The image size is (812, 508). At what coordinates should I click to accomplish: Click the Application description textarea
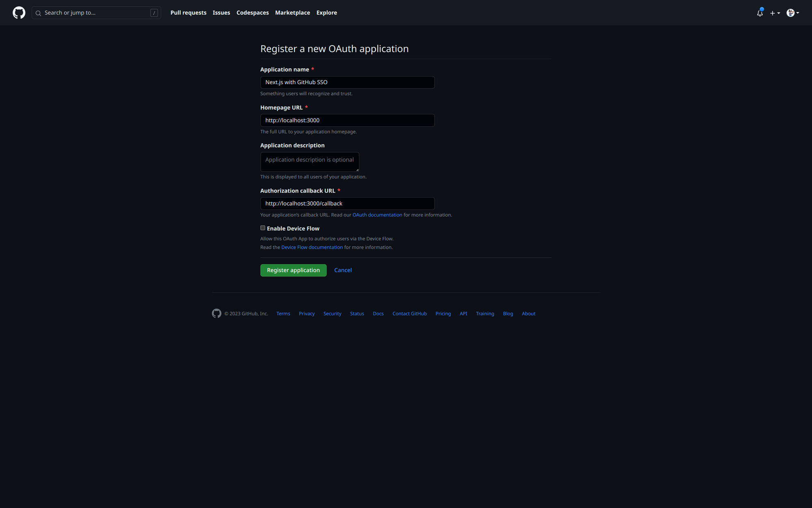coord(309,162)
